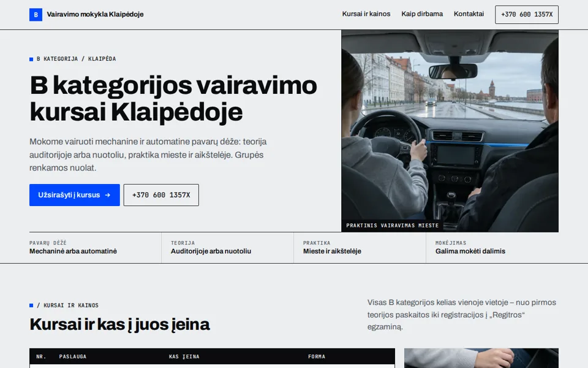Click the hero phone +370 600 1357X button
This screenshot has height=368, width=588.
[161, 195]
